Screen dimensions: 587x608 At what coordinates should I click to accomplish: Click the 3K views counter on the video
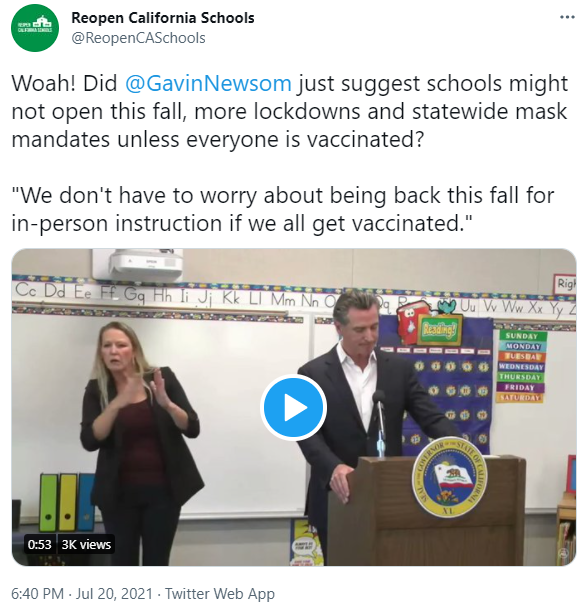point(86,544)
